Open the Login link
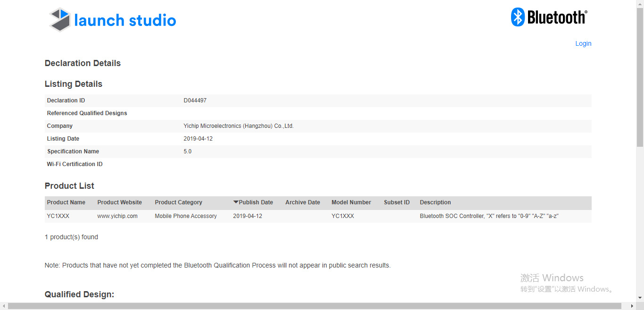 tap(583, 43)
